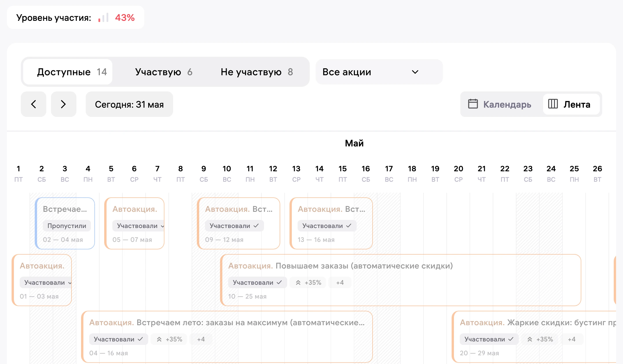Select day 26 ВТ in timeline header
623x364 pixels.
pyautogui.click(x=597, y=174)
